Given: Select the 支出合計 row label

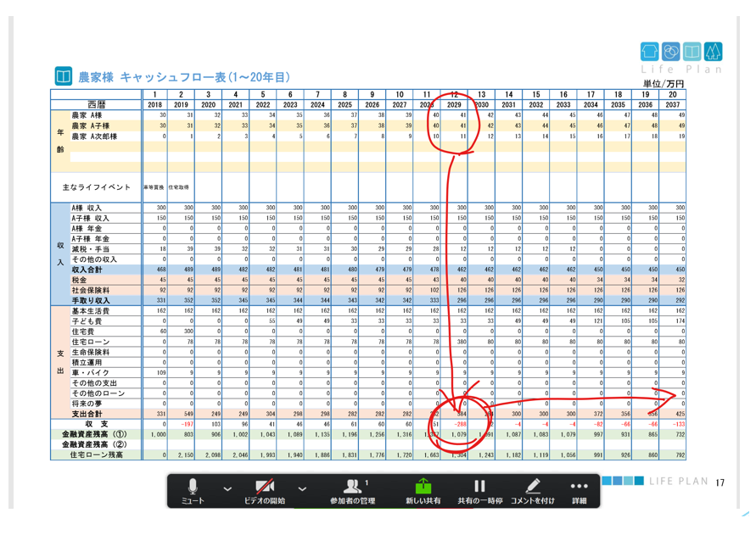Looking at the screenshot, I should click(87, 414).
